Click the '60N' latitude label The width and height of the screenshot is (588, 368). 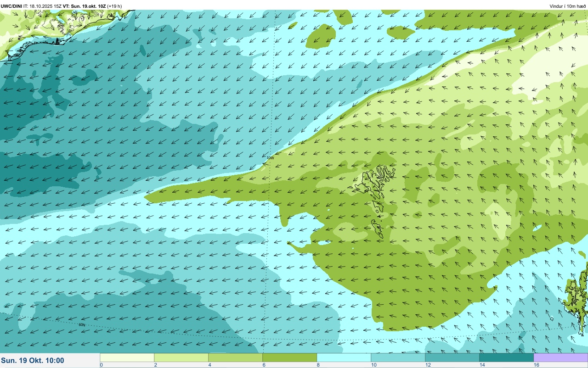click(82, 324)
